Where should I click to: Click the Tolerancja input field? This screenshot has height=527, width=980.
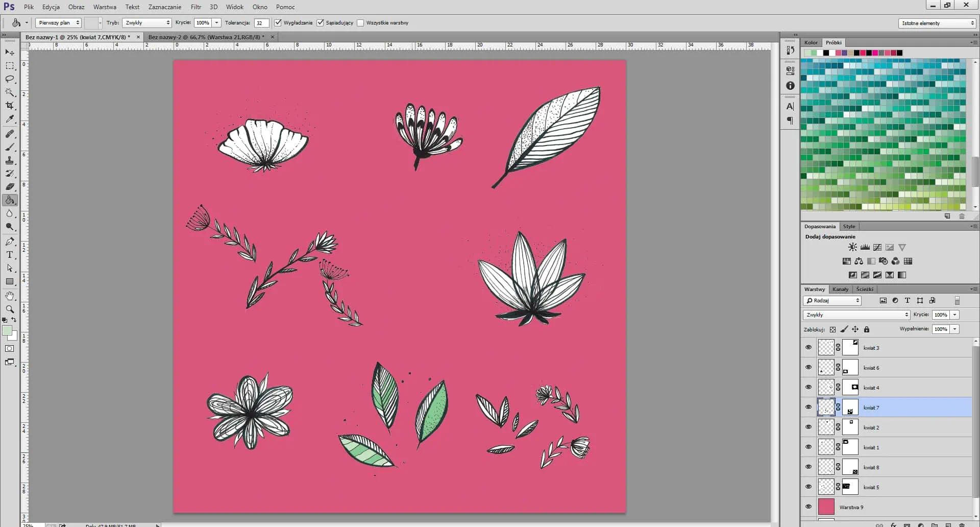[261, 23]
